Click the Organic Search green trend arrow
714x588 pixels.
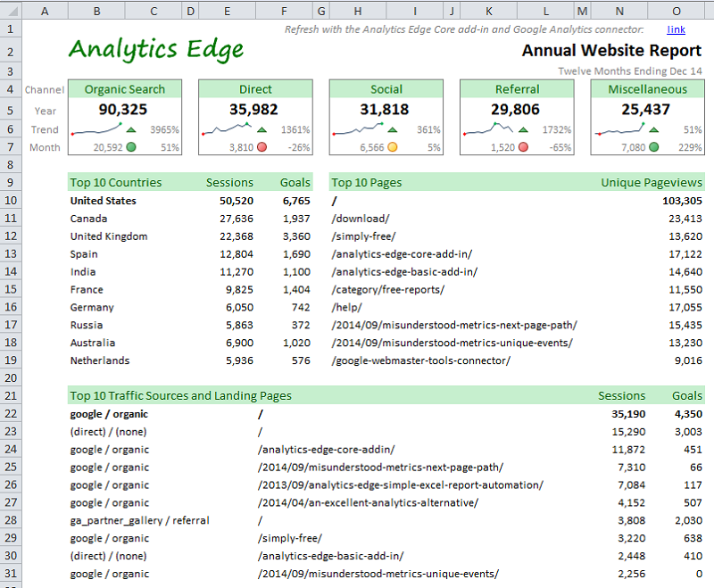coord(131,130)
